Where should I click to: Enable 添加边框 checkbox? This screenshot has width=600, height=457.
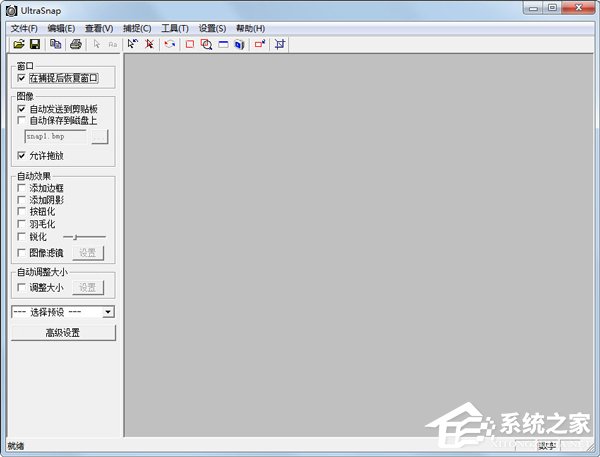(21, 188)
